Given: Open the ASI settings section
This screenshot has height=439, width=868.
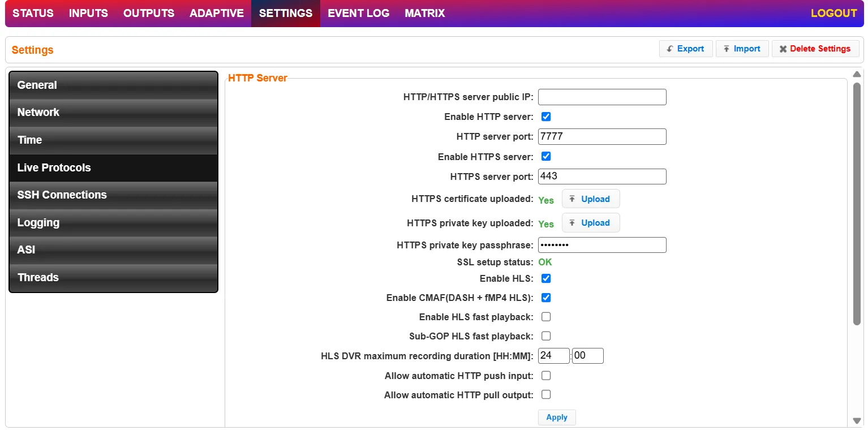Looking at the screenshot, I should click(113, 250).
